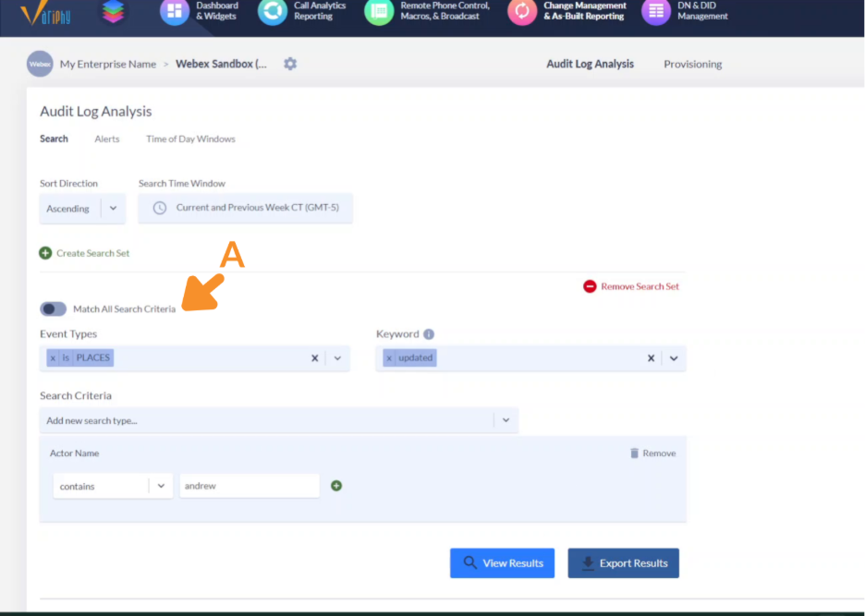This screenshot has height=616, width=865.
Task: Click trash icon to remove Actor Name
Action: tap(634, 453)
